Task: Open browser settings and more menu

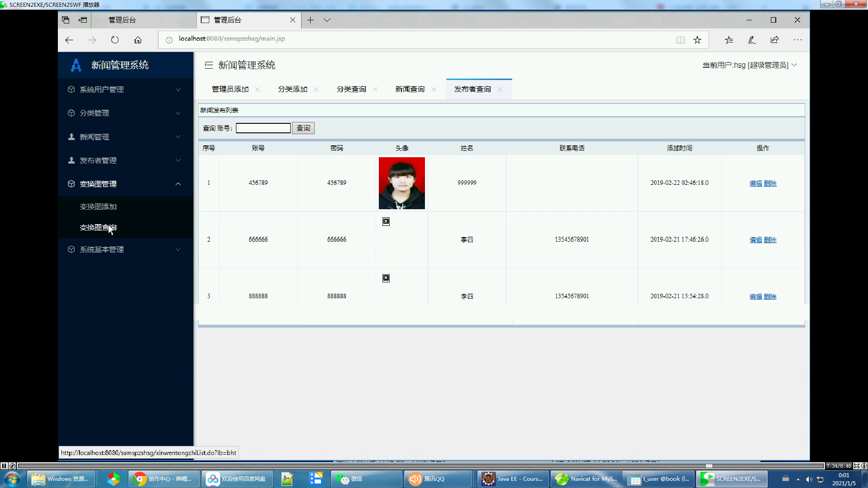Action: (798, 40)
